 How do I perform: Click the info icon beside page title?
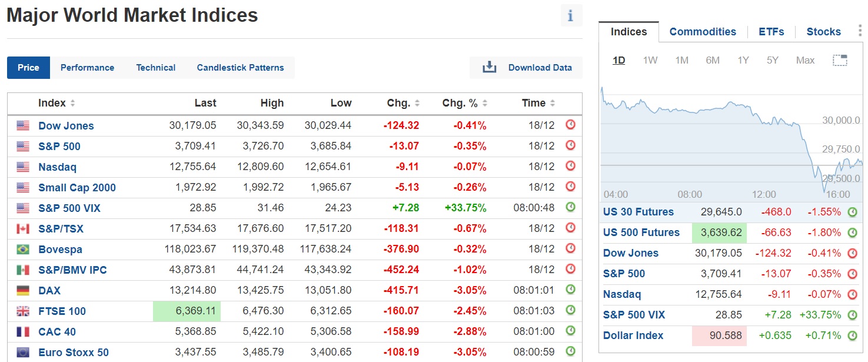(x=571, y=16)
